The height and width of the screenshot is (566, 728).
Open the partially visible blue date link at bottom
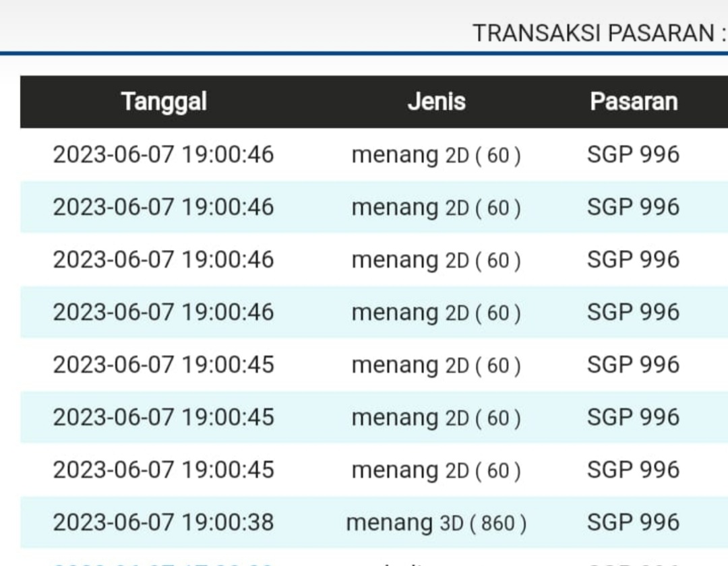tap(163, 563)
